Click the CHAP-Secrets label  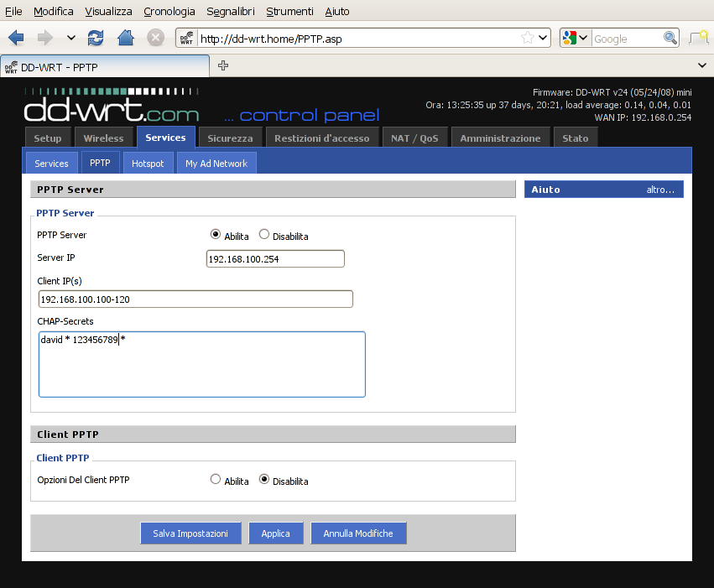[65, 321]
